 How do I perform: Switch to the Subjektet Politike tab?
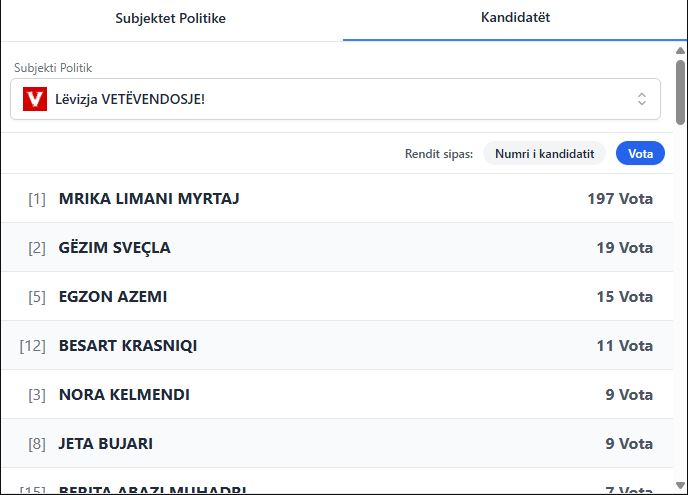171,19
